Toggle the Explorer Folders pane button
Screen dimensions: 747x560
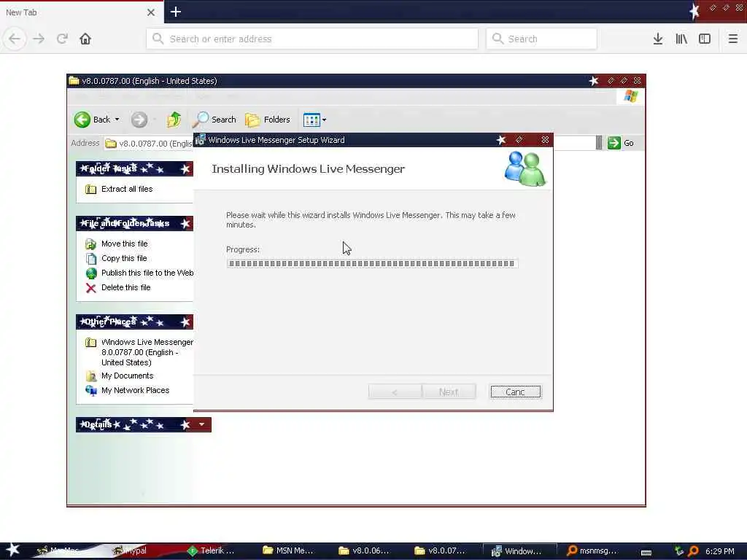[x=268, y=120]
